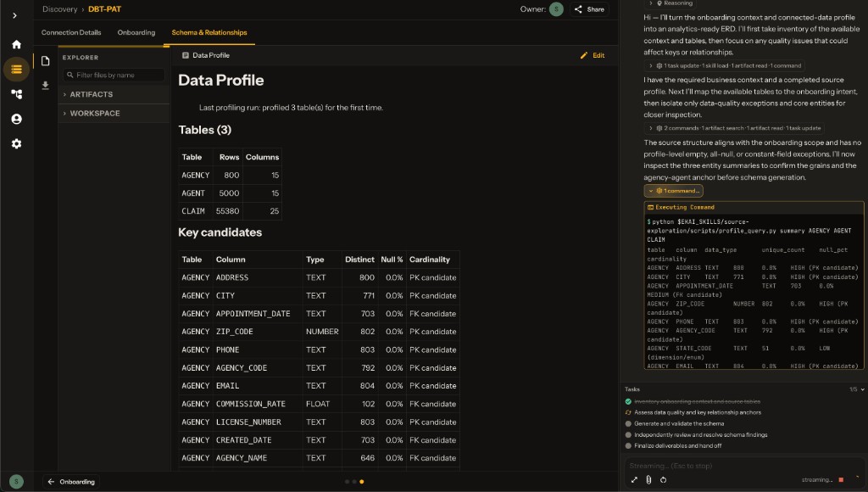Click the Share button
868x492 pixels.
tap(589, 9)
